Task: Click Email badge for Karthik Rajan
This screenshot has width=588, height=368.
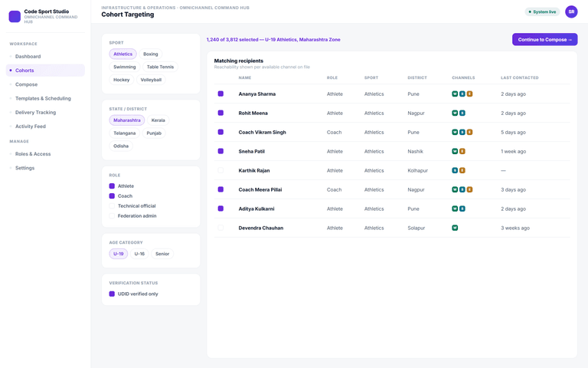Action: pos(462,170)
